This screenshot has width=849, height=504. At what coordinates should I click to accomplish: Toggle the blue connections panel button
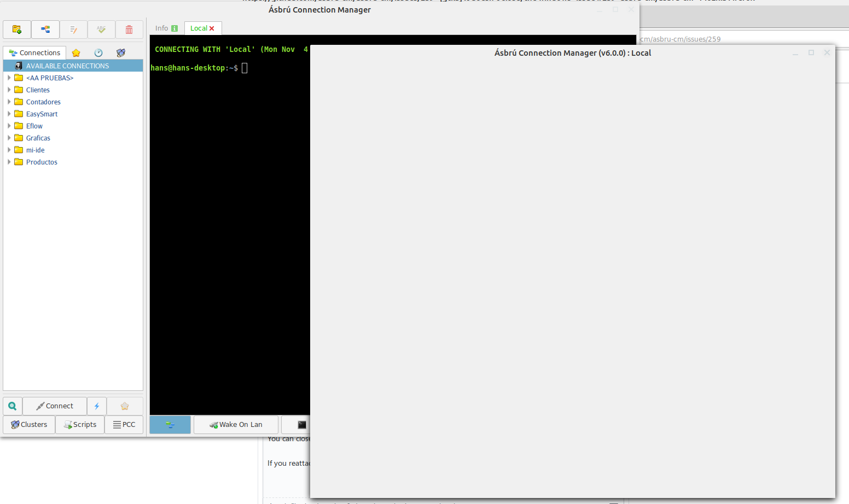tap(170, 424)
